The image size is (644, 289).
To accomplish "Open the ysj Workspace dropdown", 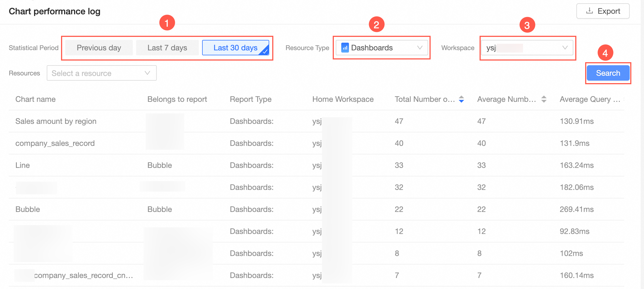I will tap(527, 48).
